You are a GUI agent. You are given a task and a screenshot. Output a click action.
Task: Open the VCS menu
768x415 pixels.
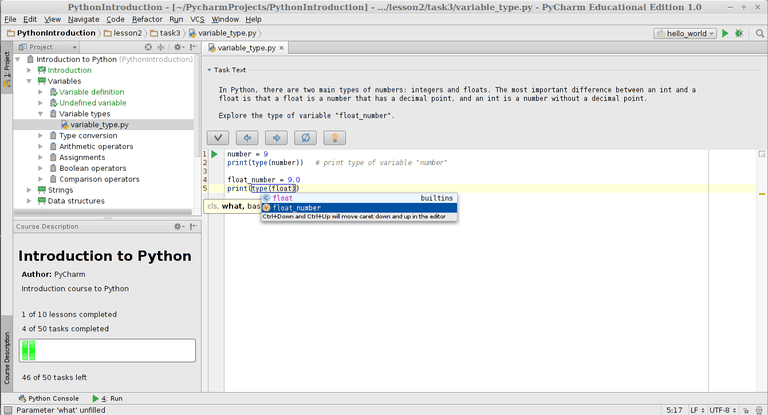[x=197, y=19]
